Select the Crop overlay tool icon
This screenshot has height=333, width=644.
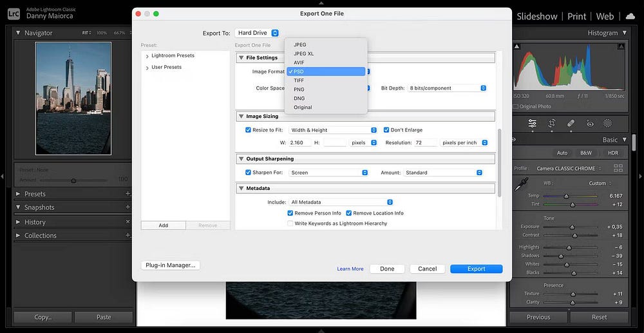(x=551, y=123)
